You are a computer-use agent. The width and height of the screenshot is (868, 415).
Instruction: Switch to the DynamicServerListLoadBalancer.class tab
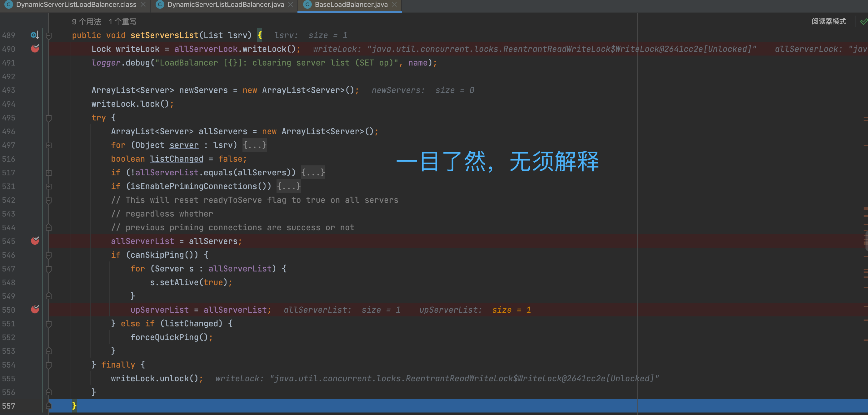(x=76, y=5)
